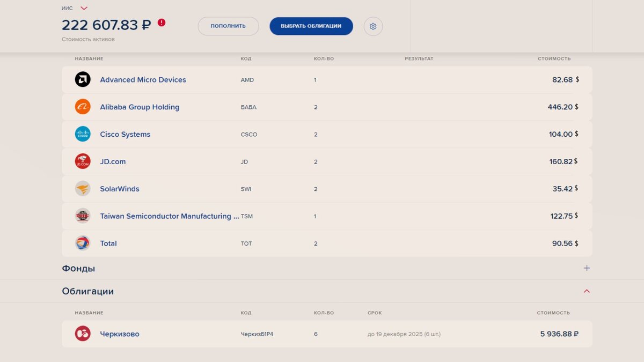Click the Alibaba Group Holding logo icon
644x362 pixels.
click(x=83, y=107)
